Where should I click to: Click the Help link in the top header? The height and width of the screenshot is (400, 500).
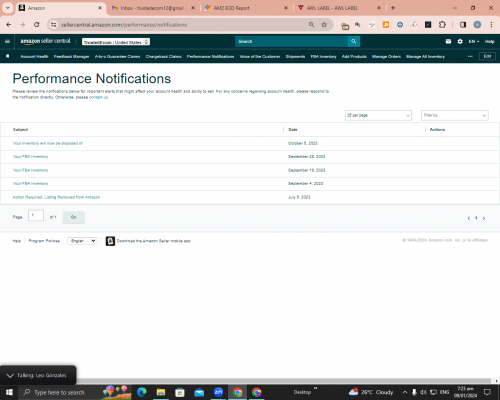pos(489,41)
